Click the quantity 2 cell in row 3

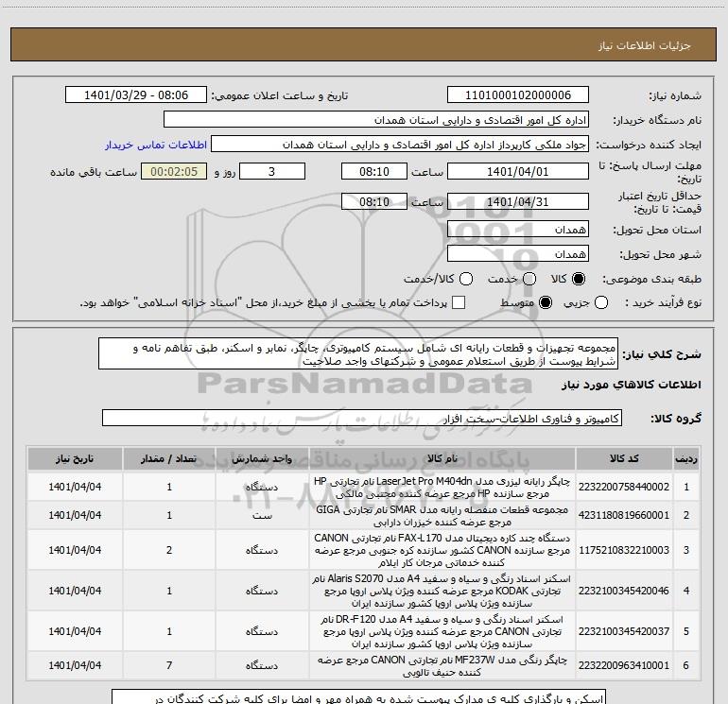pyautogui.click(x=169, y=550)
